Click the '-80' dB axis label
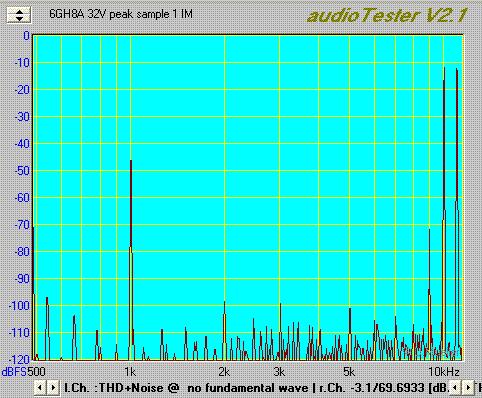 (22, 252)
